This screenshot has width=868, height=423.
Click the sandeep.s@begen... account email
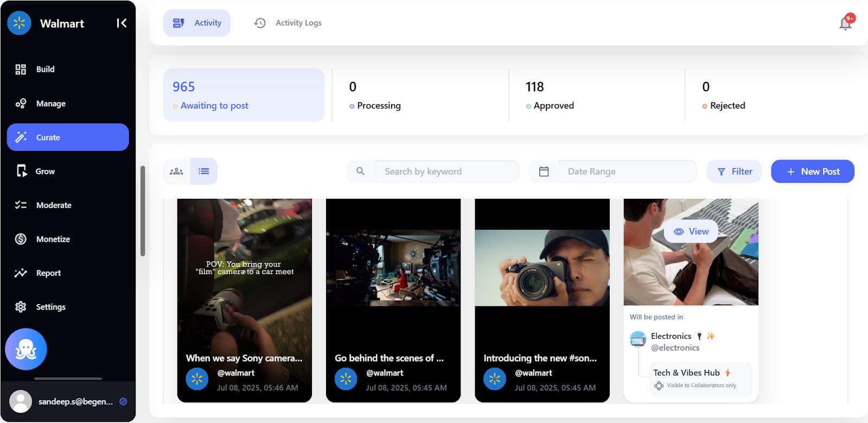coord(76,402)
